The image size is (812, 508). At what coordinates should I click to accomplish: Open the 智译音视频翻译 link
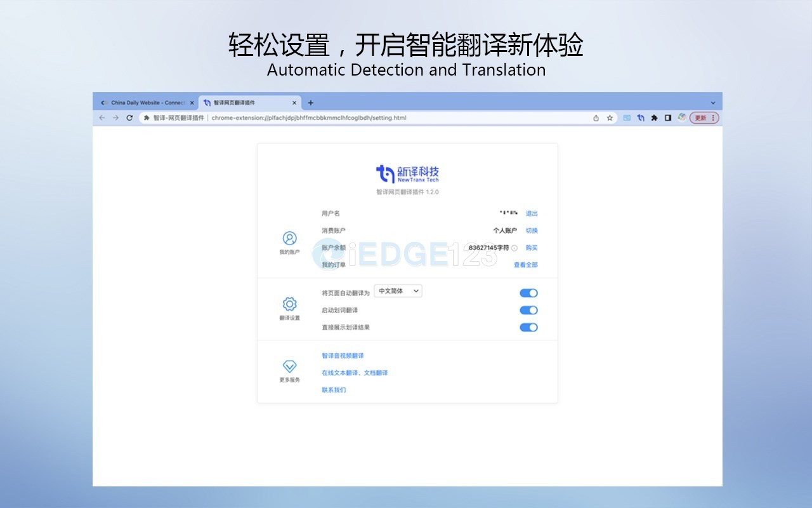tap(343, 356)
